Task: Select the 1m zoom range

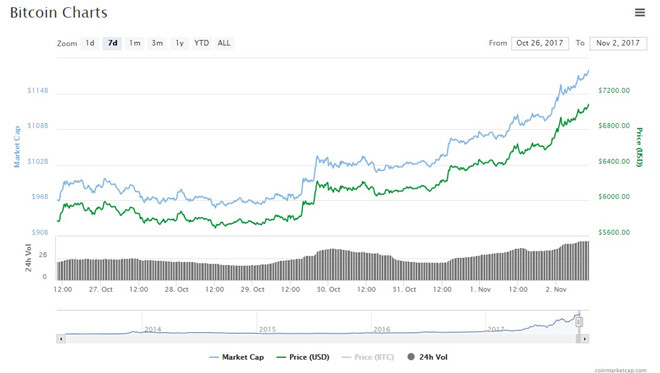Action: [135, 43]
